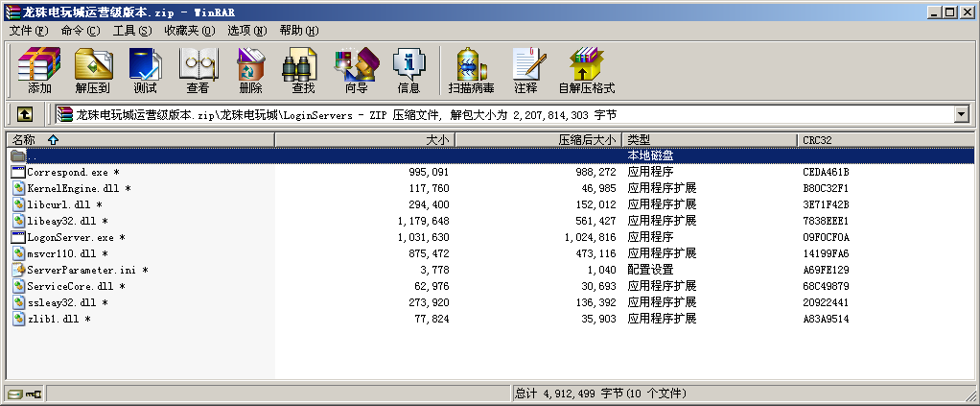Click the 查找 (Find) binoculars icon
980x406 pixels.
pyautogui.click(x=303, y=71)
